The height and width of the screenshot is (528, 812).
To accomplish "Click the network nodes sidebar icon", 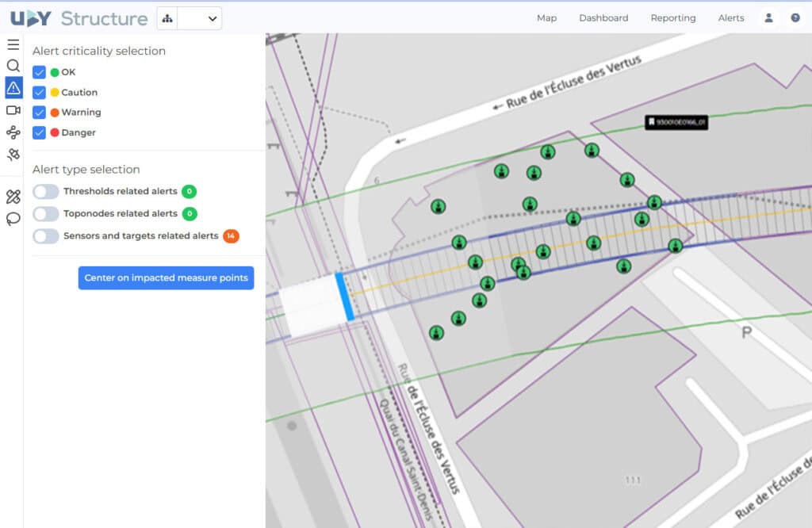I will pos(13,132).
